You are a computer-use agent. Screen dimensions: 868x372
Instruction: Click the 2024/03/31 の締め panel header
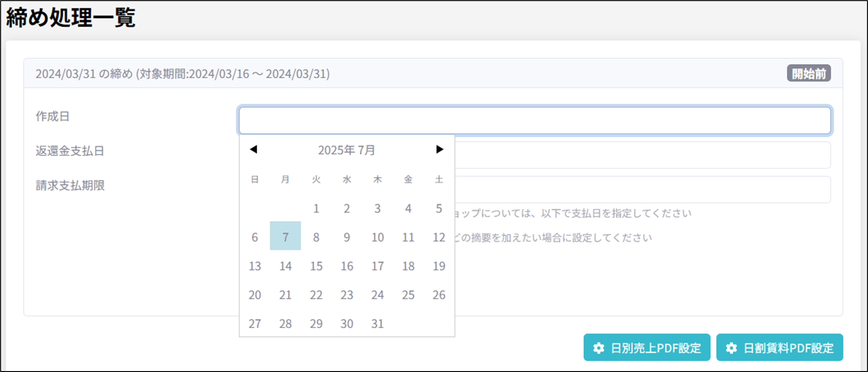[183, 74]
